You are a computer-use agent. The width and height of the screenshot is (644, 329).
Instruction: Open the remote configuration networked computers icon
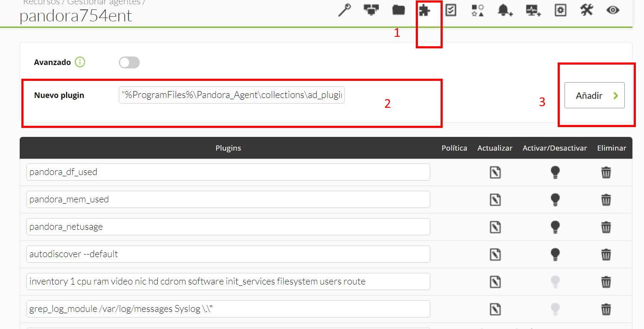tap(371, 10)
